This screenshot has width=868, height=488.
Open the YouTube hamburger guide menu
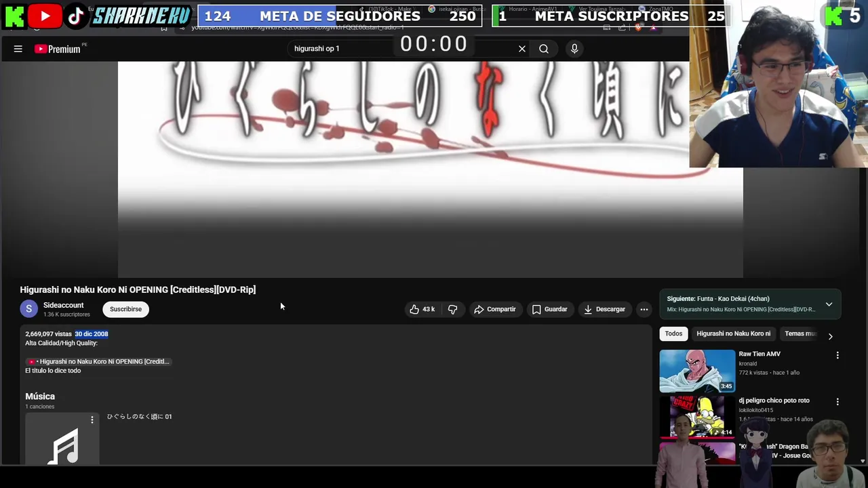[18, 49]
